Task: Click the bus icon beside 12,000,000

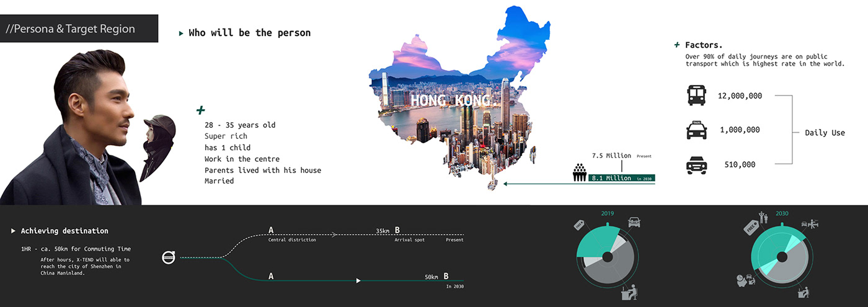Action: [696, 96]
